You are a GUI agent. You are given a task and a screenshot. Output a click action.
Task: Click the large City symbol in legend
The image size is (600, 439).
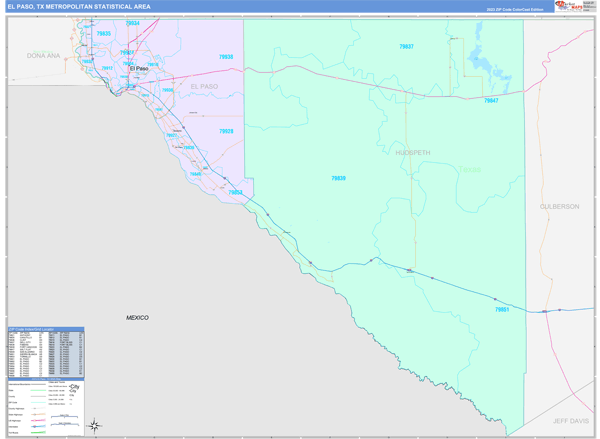tap(74, 387)
